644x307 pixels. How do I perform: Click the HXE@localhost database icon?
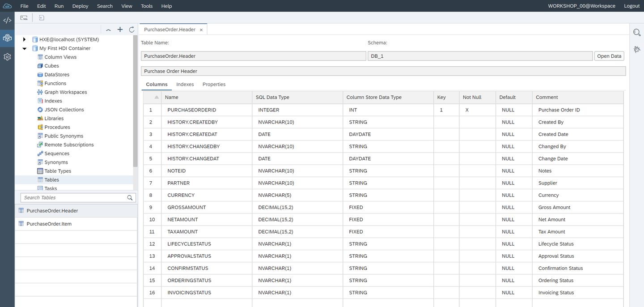(x=35, y=39)
